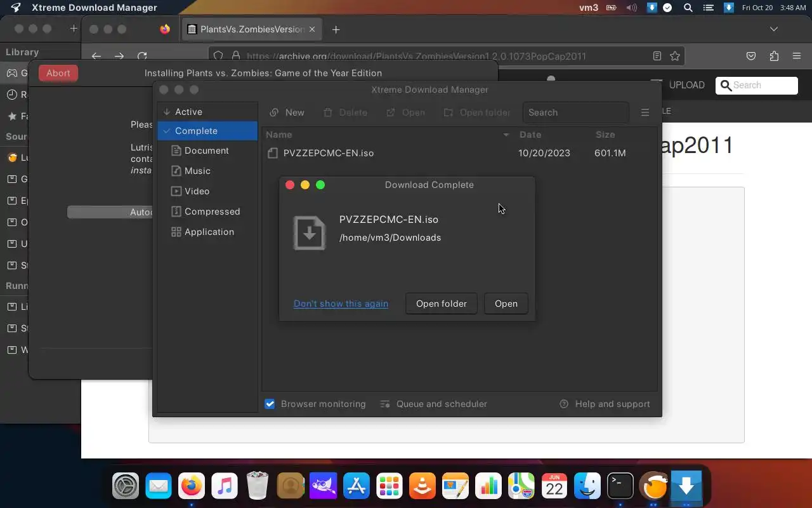This screenshot has height=508, width=812.
Task: Click the archive.org URL in address bar
Action: (x=416, y=56)
